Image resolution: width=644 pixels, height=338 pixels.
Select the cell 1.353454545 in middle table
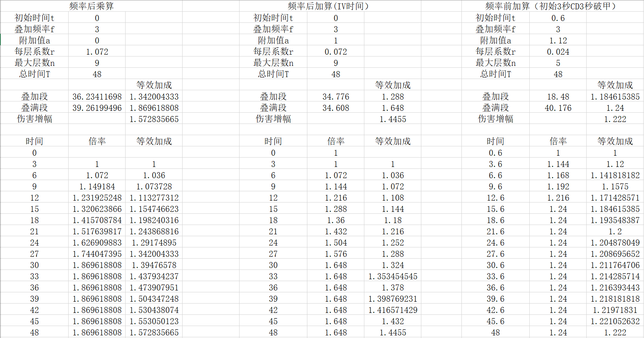pos(393,276)
